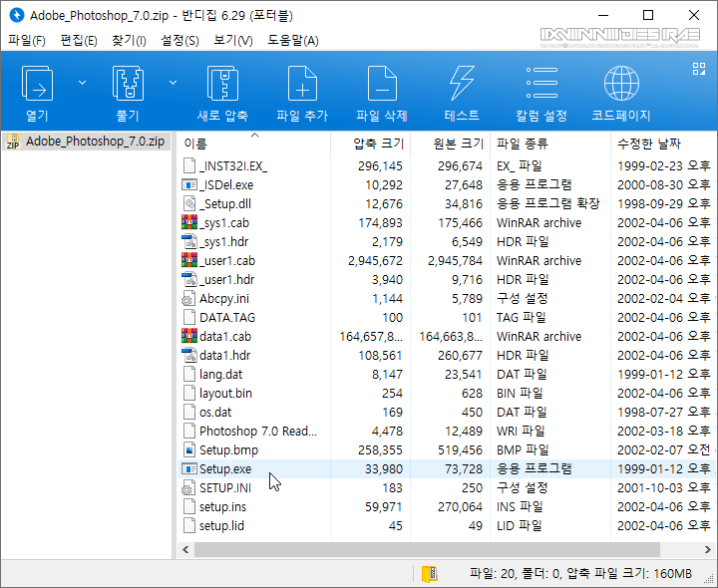Select the os.dat file name
Viewport: 718px width, 588px height.
click(x=215, y=413)
